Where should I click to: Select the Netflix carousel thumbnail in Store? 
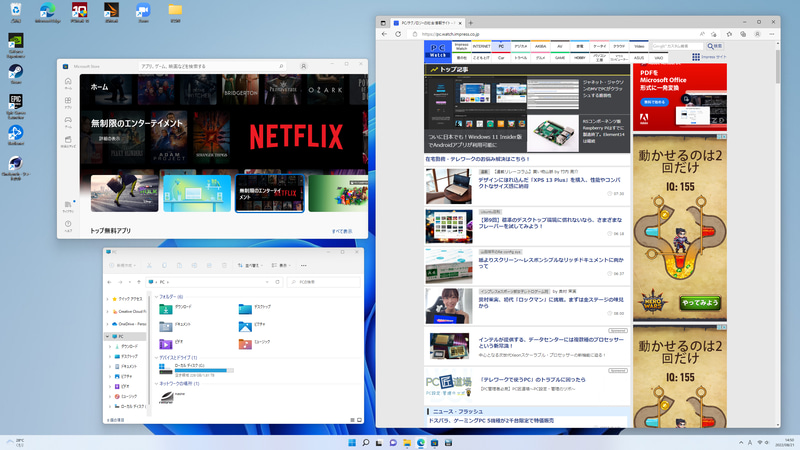[269, 193]
